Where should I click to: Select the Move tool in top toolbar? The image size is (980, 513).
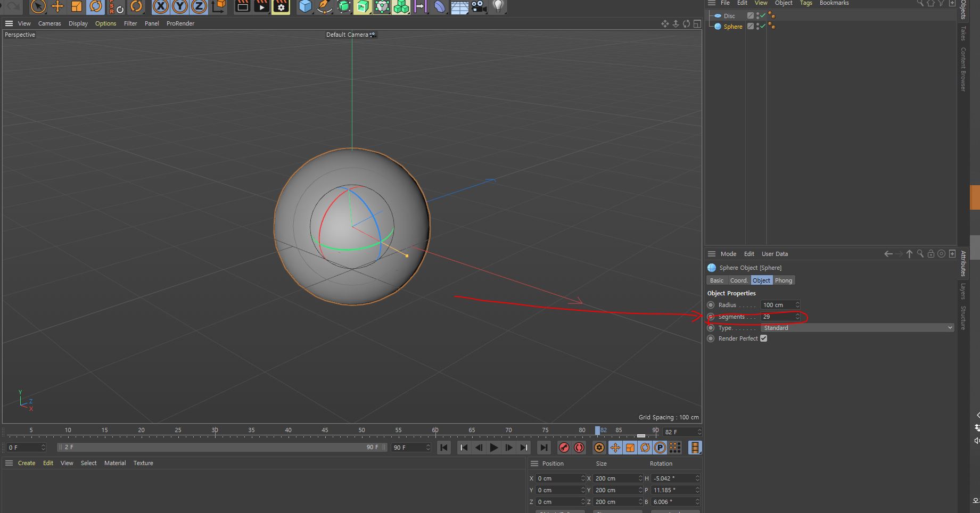57,6
